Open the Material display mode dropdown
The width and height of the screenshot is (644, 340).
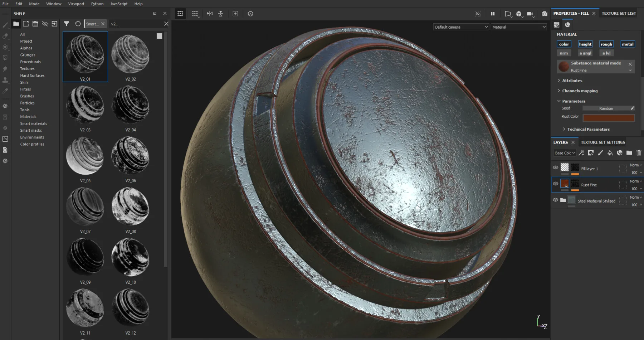point(519,27)
